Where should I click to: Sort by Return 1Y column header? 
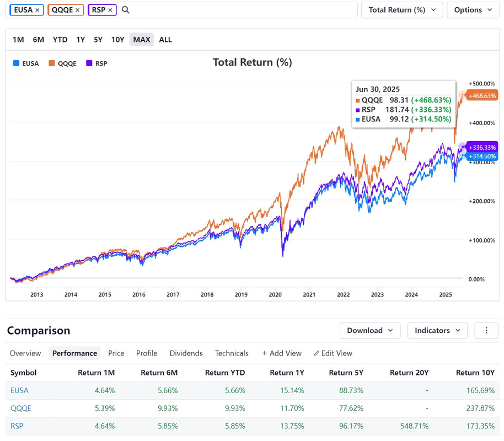pyautogui.click(x=287, y=373)
